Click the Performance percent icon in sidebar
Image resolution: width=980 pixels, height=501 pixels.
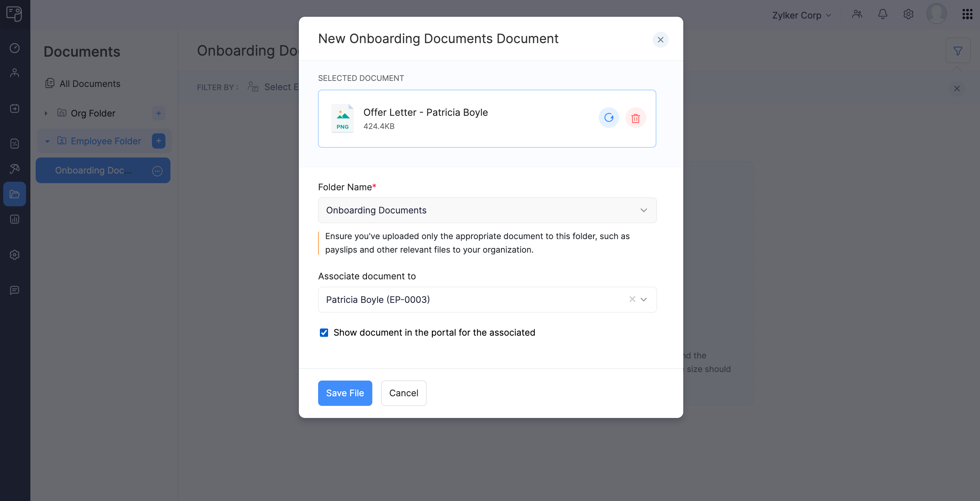coord(15,144)
